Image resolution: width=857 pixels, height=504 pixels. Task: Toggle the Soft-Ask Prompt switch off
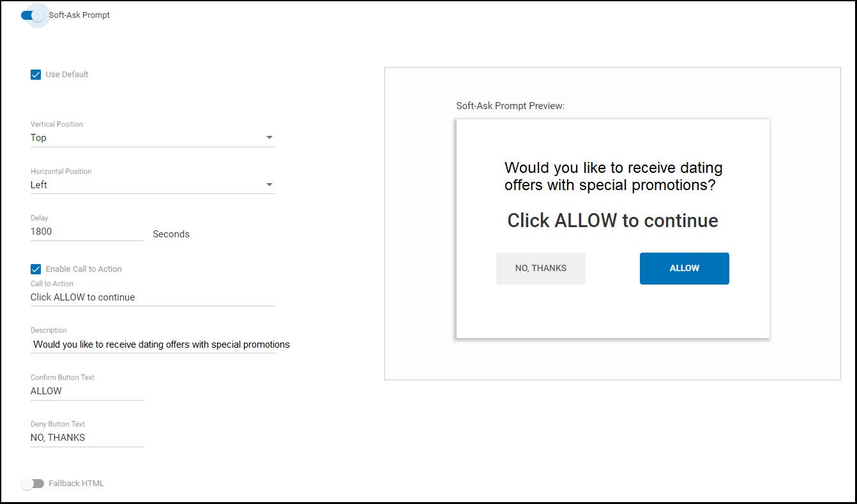[33, 15]
